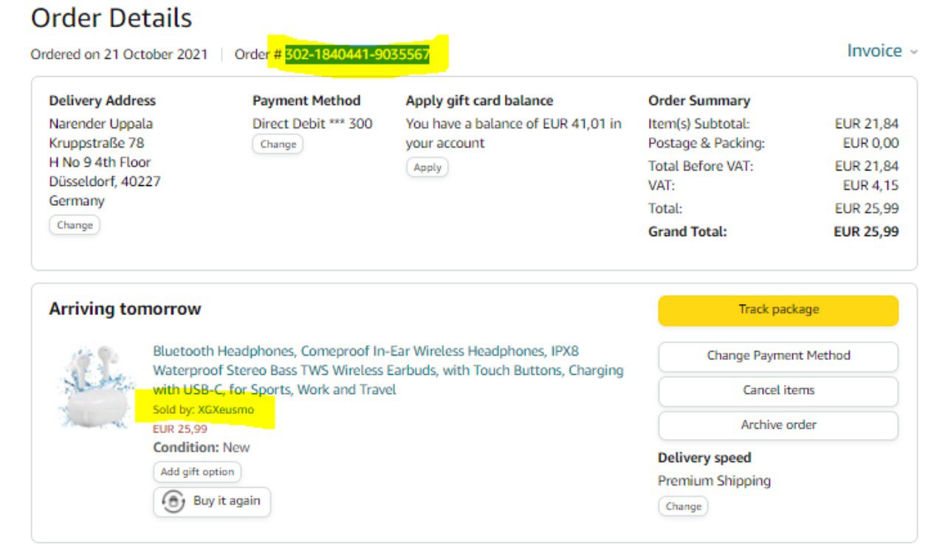The width and height of the screenshot is (945, 560).
Task: Click Change under Delivery Address
Action: click(x=75, y=225)
